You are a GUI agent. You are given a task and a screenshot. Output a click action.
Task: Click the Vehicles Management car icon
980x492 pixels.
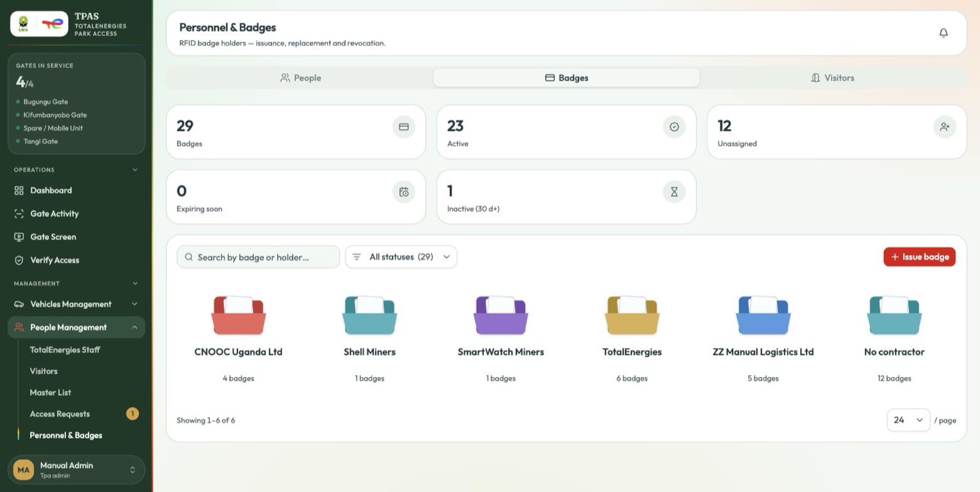pos(19,304)
